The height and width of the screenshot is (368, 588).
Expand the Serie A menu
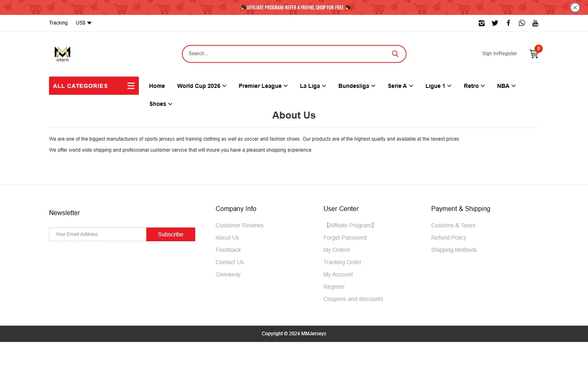401,86
